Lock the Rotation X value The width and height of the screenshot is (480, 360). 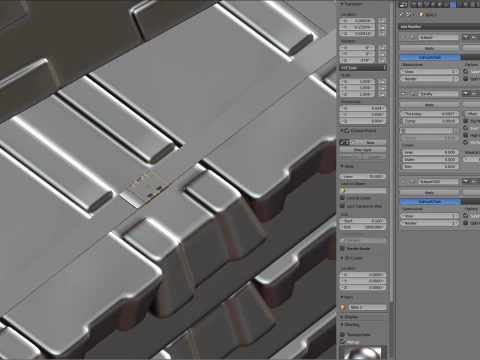[382, 48]
